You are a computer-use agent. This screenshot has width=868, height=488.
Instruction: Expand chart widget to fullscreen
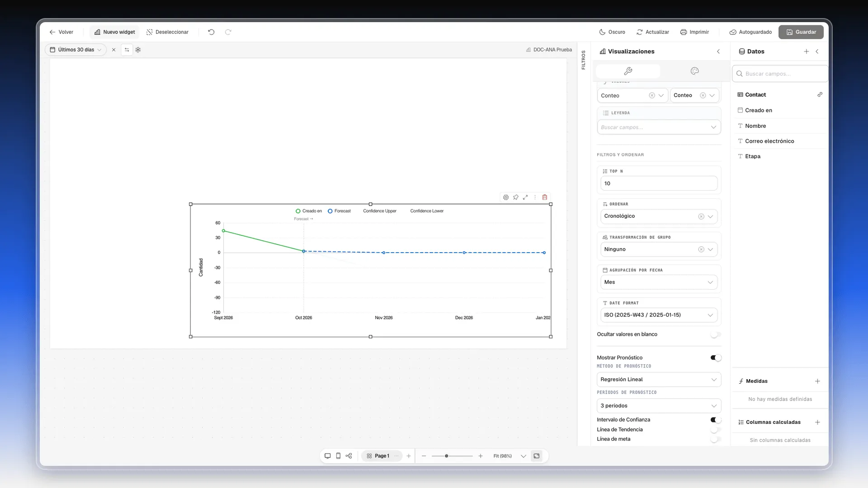525,197
